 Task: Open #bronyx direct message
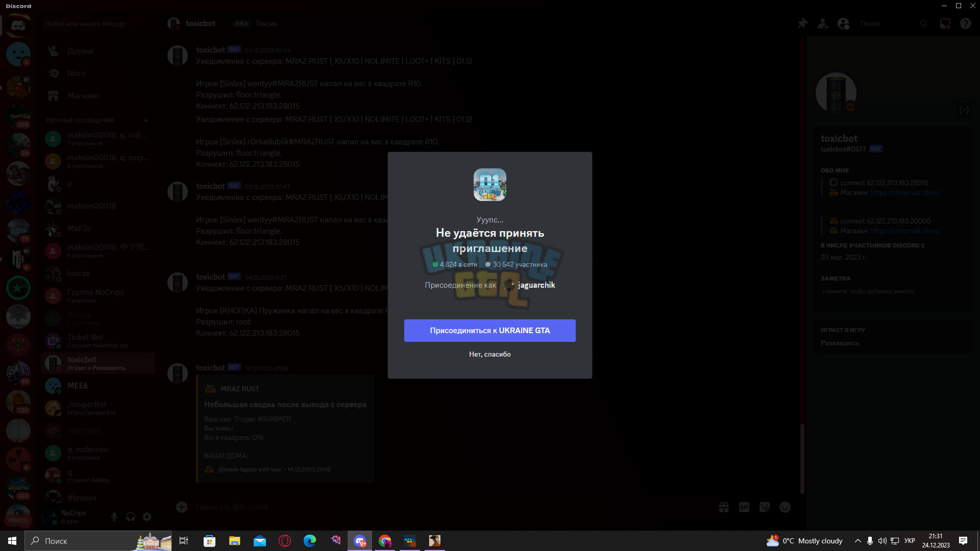pyautogui.click(x=98, y=498)
